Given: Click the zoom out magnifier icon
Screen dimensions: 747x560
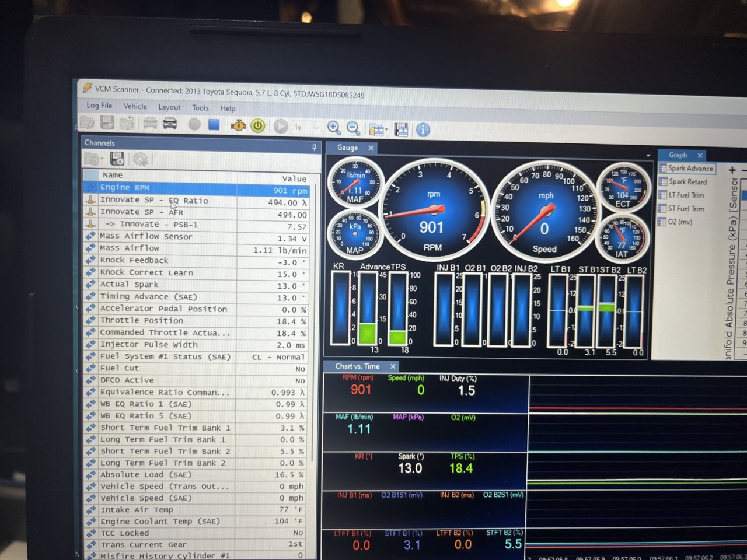Looking at the screenshot, I should [353, 128].
